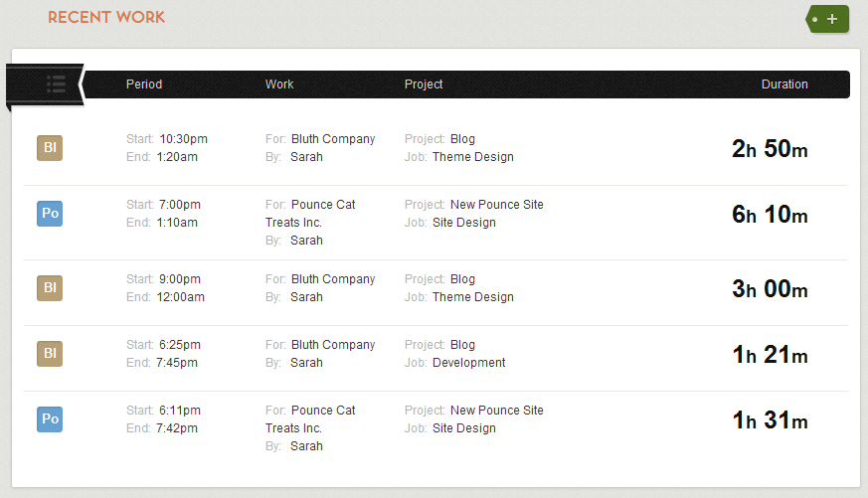Open Bluth Company in the first row
The width and height of the screenshot is (868, 498).
tap(333, 139)
